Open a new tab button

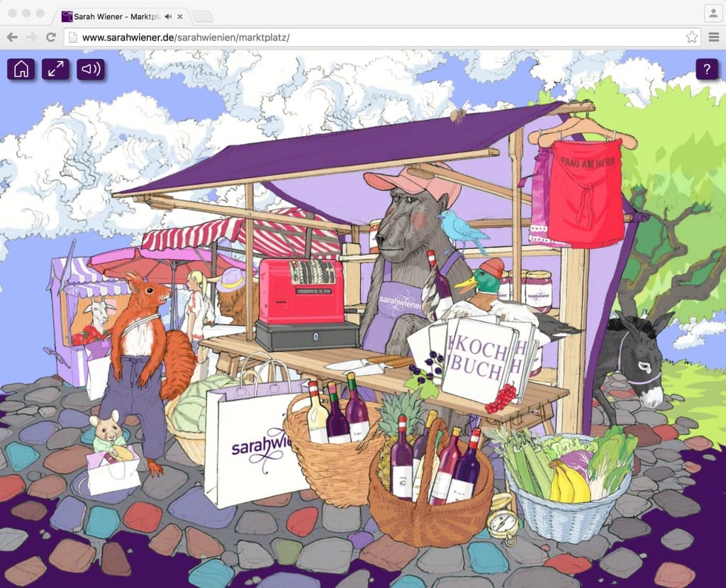[x=202, y=16]
